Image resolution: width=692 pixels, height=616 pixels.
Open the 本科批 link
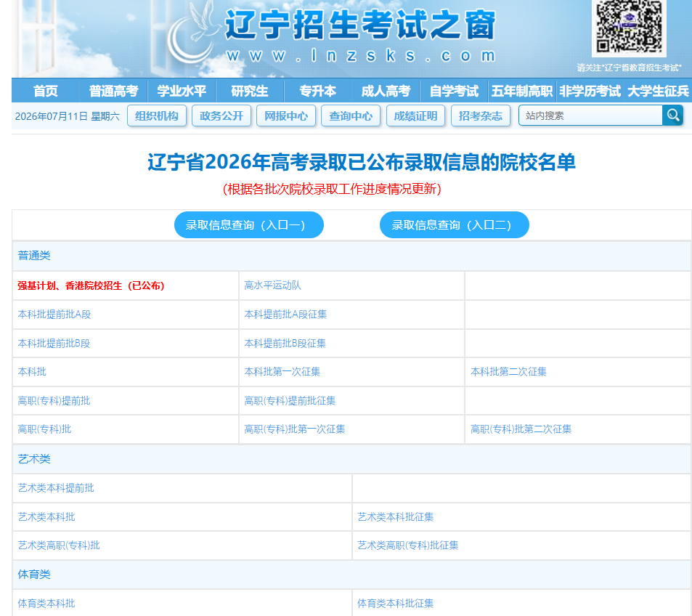tap(32, 372)
